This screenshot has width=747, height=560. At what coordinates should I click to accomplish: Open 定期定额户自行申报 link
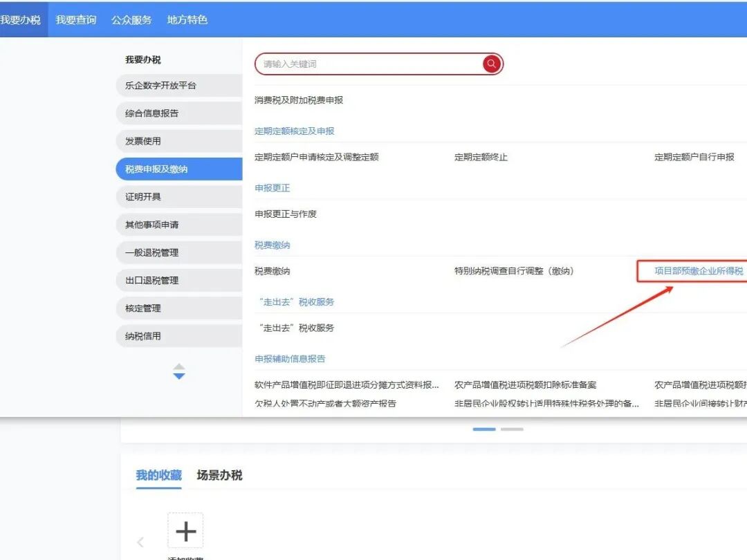(694, 157)
